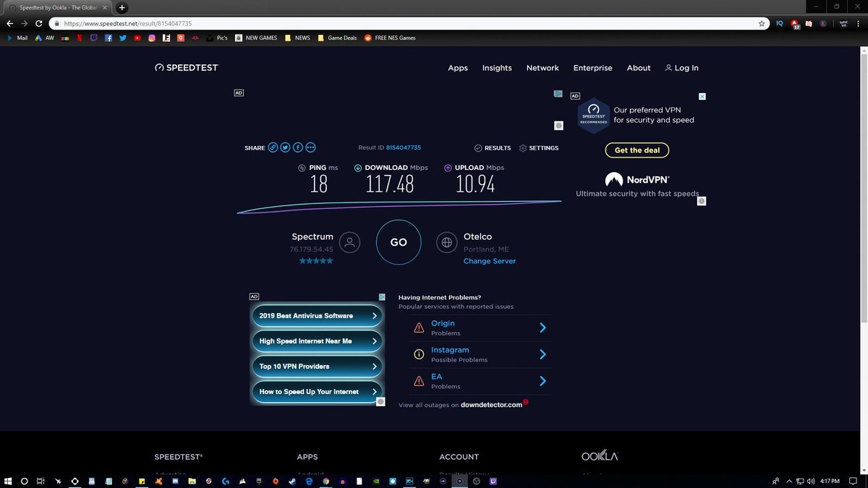Open the NEWS bookmark folder
868x488 pixels.
pyautogui.click(x=298, y=38)
